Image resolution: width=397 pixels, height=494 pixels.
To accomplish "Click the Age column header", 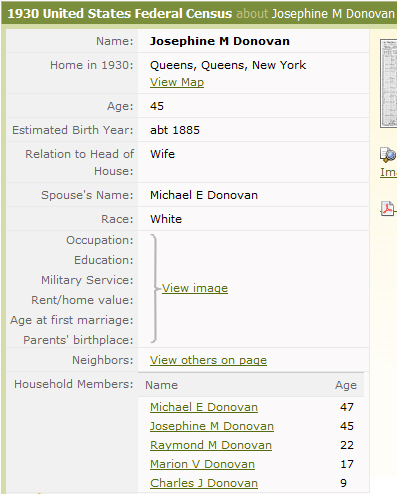I will coord(346,385).
